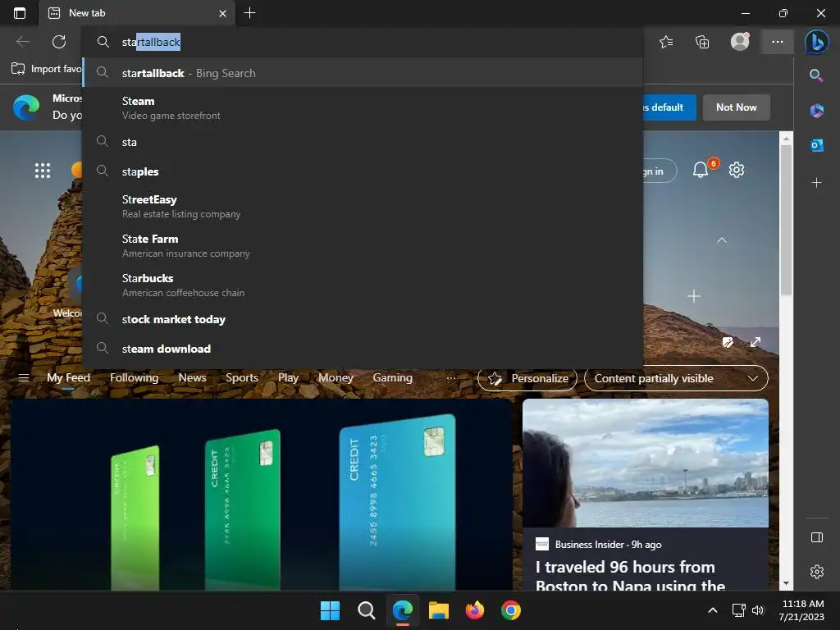Viewport: 840px width, 630px height.
Task: Open Settings and more menu
Action: (x=778, y=42)
